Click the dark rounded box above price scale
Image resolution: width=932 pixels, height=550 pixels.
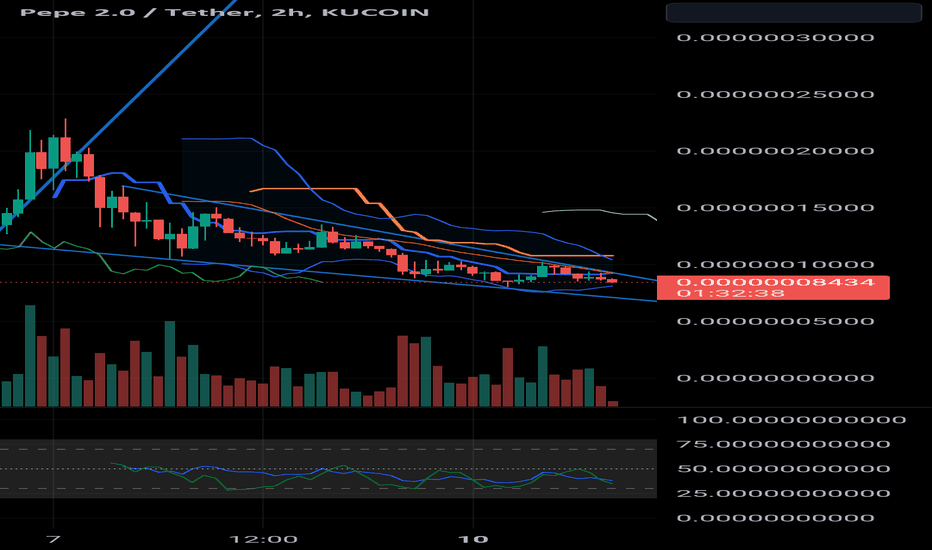(x=794, y=12)
